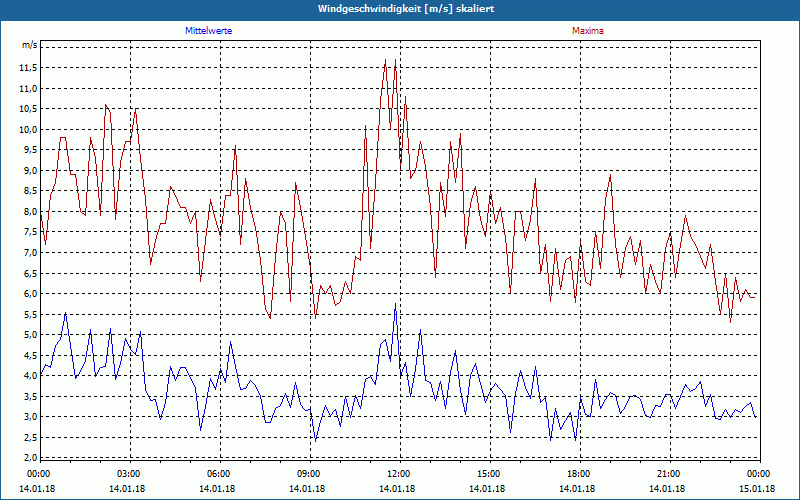Select the 5,0 y-axis value

[31, 335]
